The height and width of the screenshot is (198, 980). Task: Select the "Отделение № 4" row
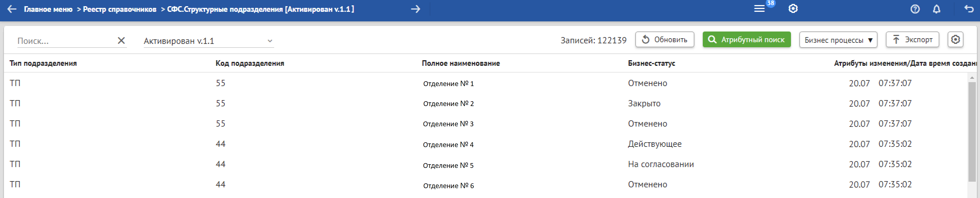(448, 145)
